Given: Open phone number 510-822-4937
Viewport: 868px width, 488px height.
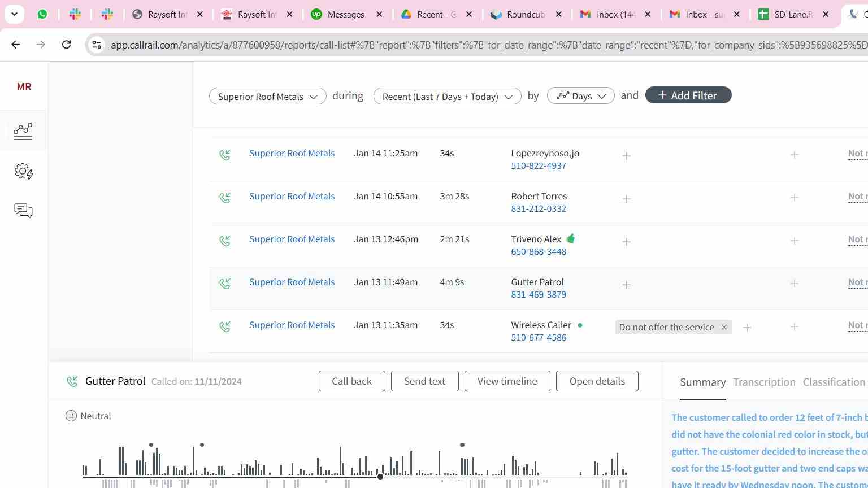Looking at the screenshot, I should [539, 166].
